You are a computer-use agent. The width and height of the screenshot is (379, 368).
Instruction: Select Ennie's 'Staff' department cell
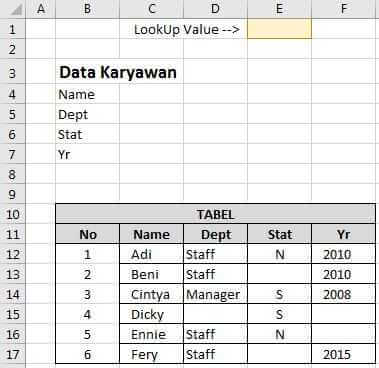[x=215, y=334]
